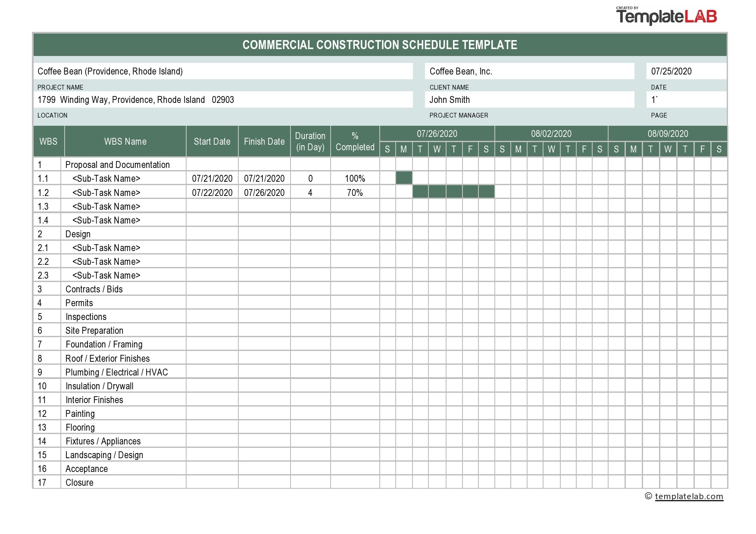Select the Gantt bar for sub-task 1.1

coord(403,177)
